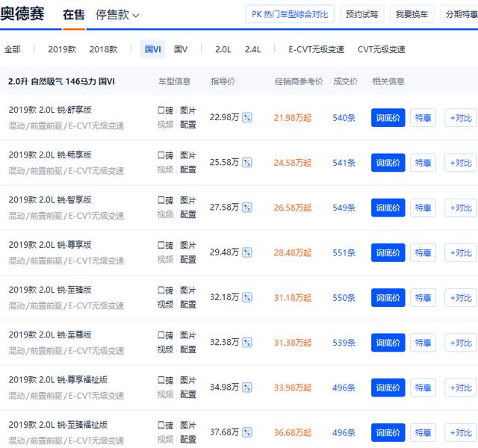This screenshot has height=448, width=478.
Task: Add 锐·尊享版 to comparison
Action: point(461,252)
